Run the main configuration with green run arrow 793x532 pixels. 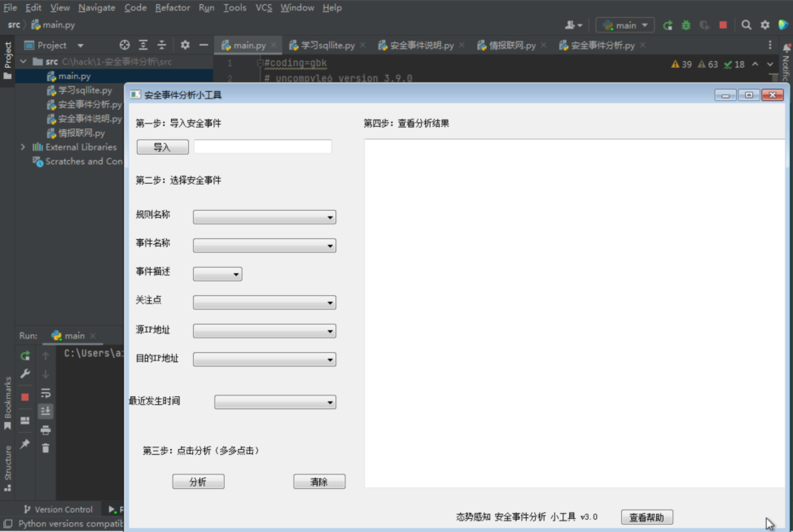(668, 25)
